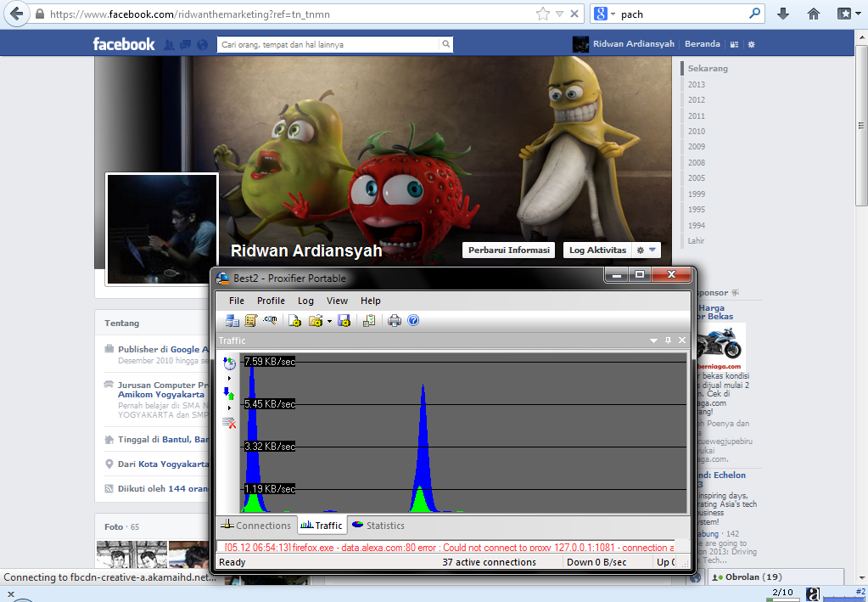Open the File menu in Proxifier

[x=237, y=301]
